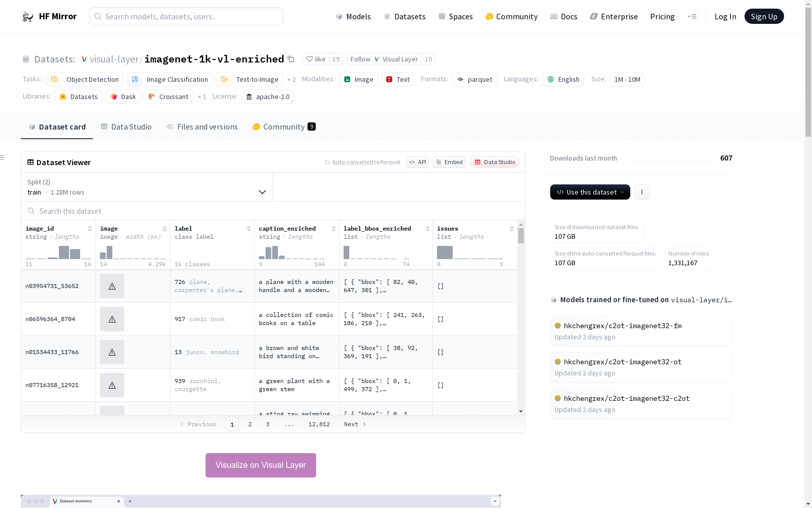Open Models in the top navigation
Screen dimensions: 812x508
[x=353, y=17]
